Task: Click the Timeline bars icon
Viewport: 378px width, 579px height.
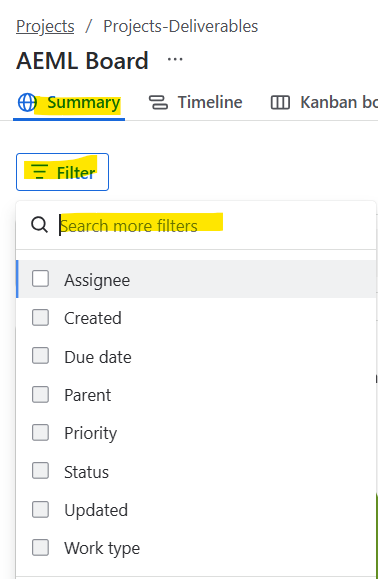Action: 158,103
